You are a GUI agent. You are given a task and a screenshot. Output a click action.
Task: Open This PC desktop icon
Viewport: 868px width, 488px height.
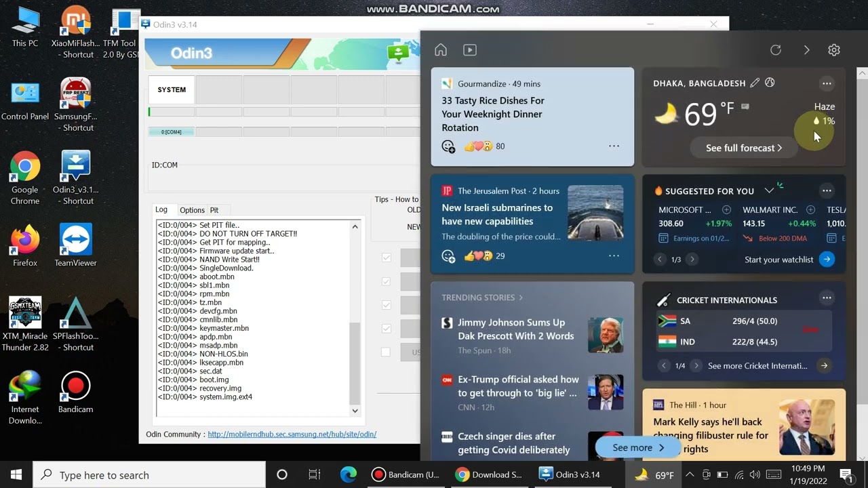[25, 28]
